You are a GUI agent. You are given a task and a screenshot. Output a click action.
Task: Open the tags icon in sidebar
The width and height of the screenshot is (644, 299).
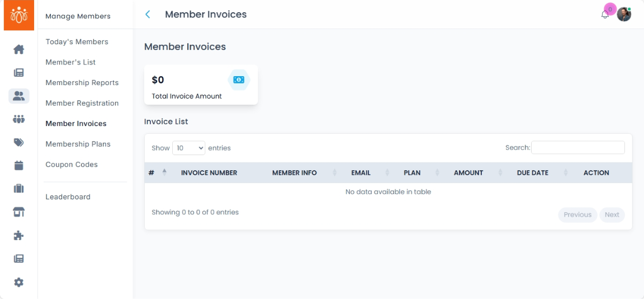[19, 142]
